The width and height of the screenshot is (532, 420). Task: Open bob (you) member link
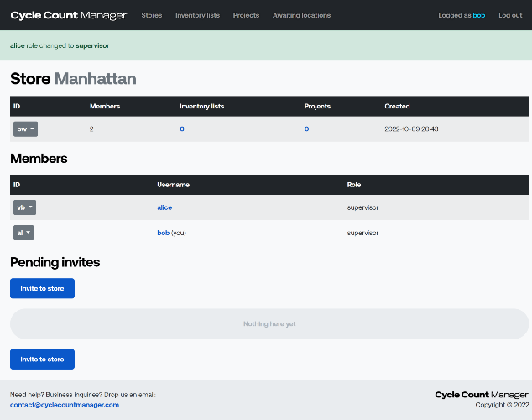[163, 233]
